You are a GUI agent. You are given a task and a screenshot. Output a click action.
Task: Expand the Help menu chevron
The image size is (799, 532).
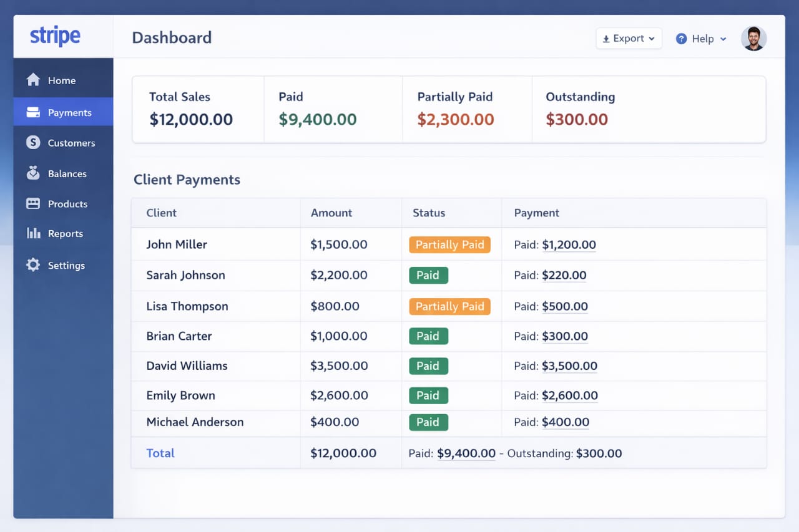tap(723, 39)
